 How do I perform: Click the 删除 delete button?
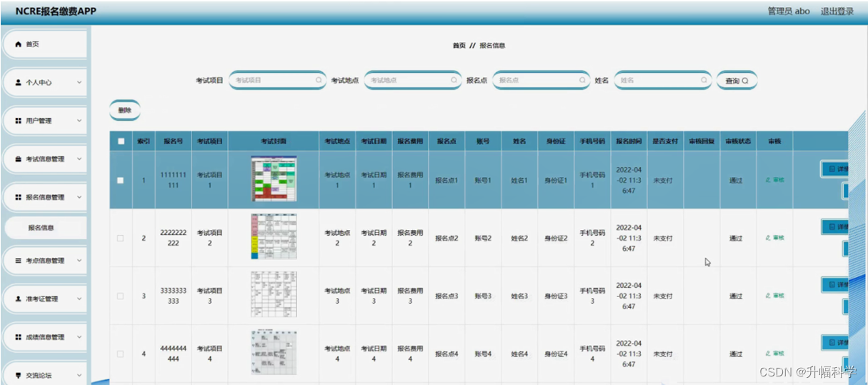pyautogui.click(x=125, y=111)
